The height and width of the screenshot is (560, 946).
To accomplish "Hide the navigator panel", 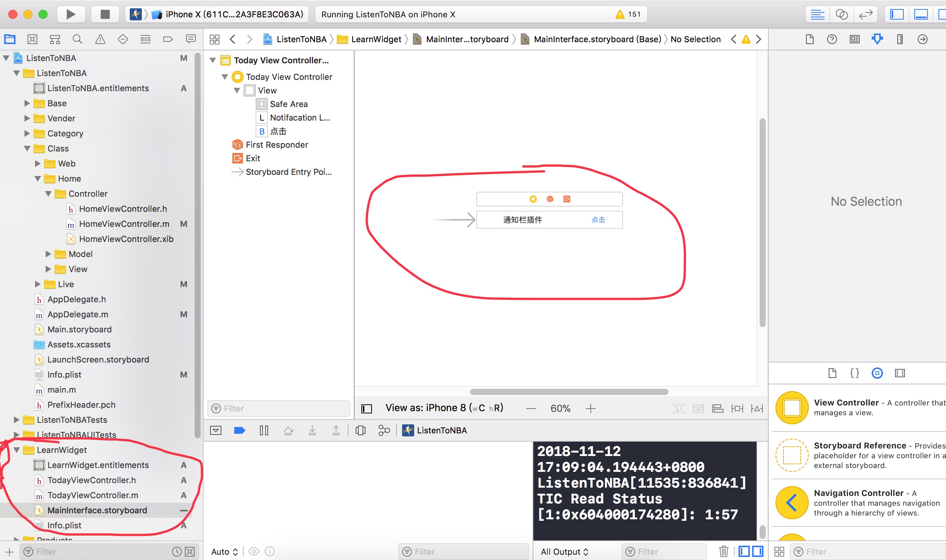I will coord(897,14).
